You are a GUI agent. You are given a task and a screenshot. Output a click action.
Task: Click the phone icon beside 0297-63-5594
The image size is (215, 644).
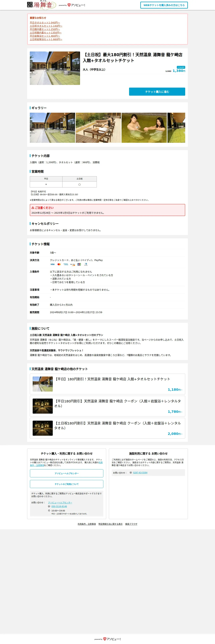click(131, 472)
